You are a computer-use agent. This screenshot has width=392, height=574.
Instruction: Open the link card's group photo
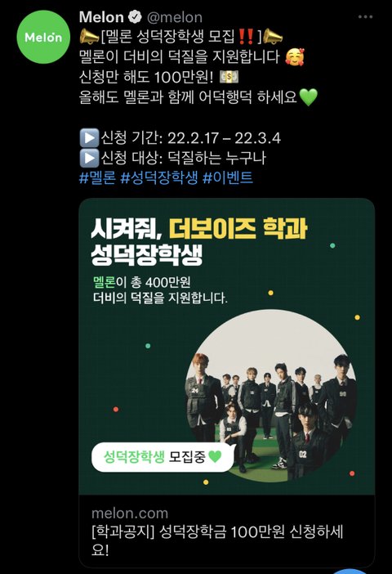click(x=271, y=396)
